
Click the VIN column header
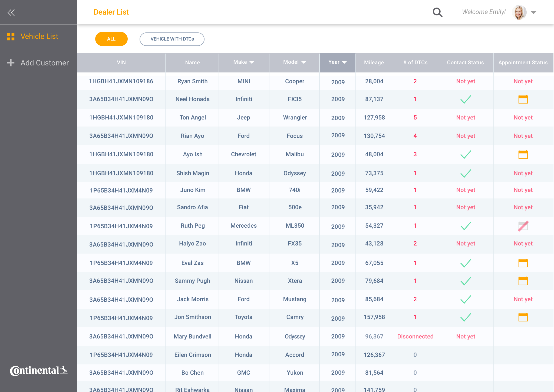pyautogui.click(x=121, y=62)
